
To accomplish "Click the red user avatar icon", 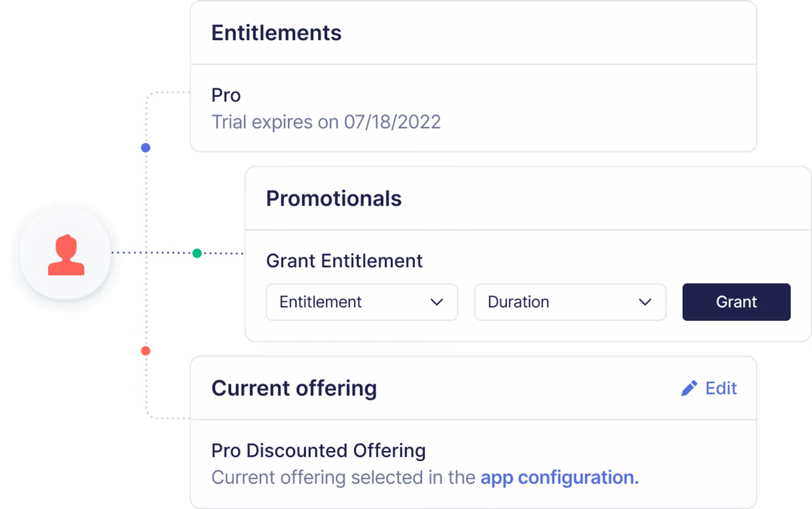I will pyautogui.click(x=66, y=256).
